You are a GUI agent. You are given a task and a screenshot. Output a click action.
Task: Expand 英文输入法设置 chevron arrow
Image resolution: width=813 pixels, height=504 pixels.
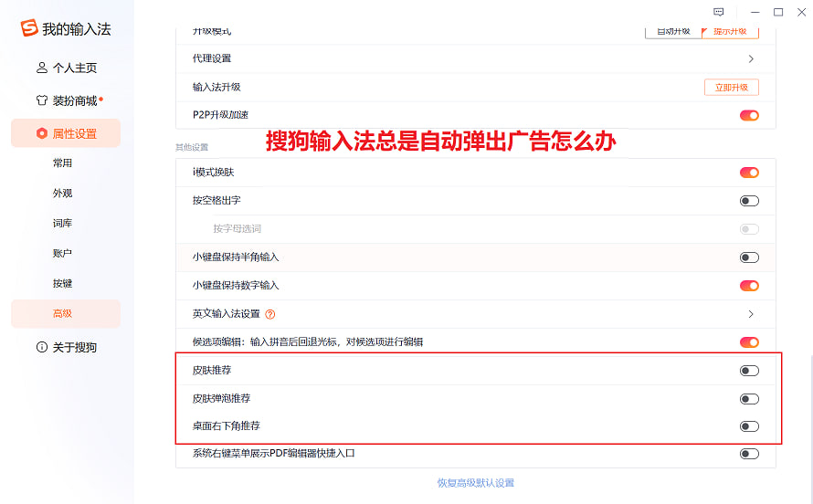[751, 314]
